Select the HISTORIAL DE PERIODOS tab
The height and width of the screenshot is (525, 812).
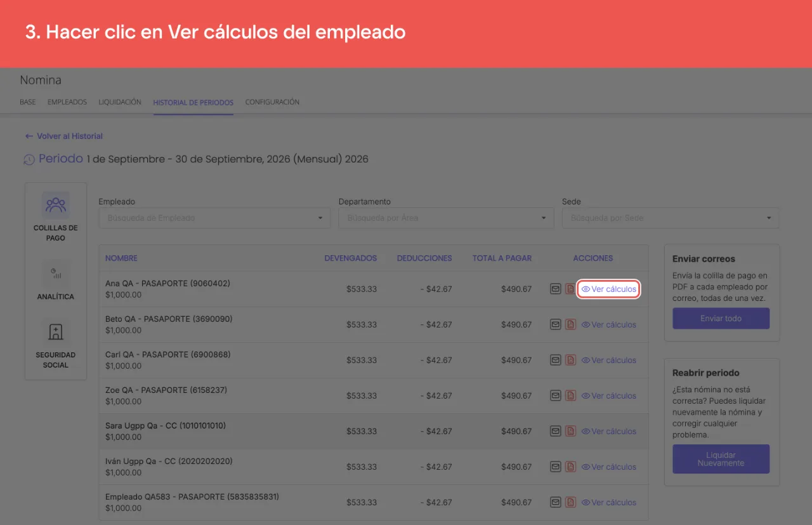193,102
